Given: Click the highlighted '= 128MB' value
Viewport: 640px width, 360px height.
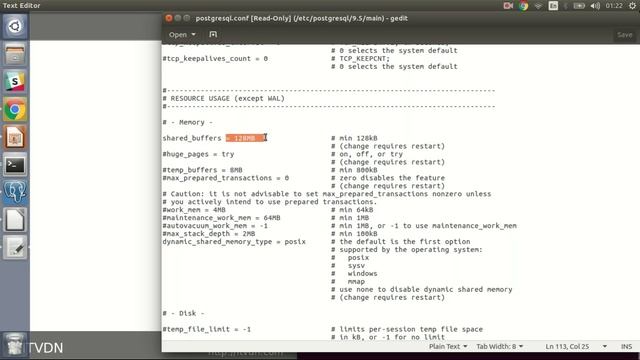Looking at the screenshot, I should (245, 138).
